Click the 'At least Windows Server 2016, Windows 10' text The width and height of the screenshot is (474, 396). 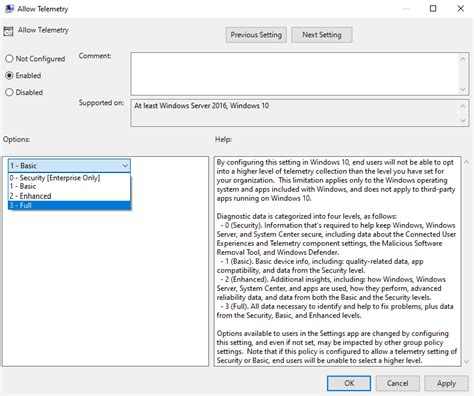[x=201, y=106]
